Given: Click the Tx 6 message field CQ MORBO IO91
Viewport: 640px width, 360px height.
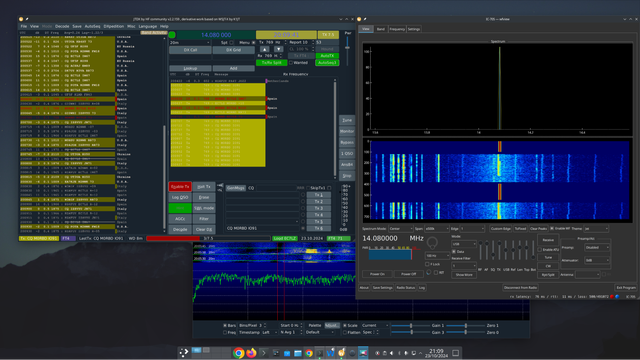Looking at the screenshot, I should pos(262,228).
